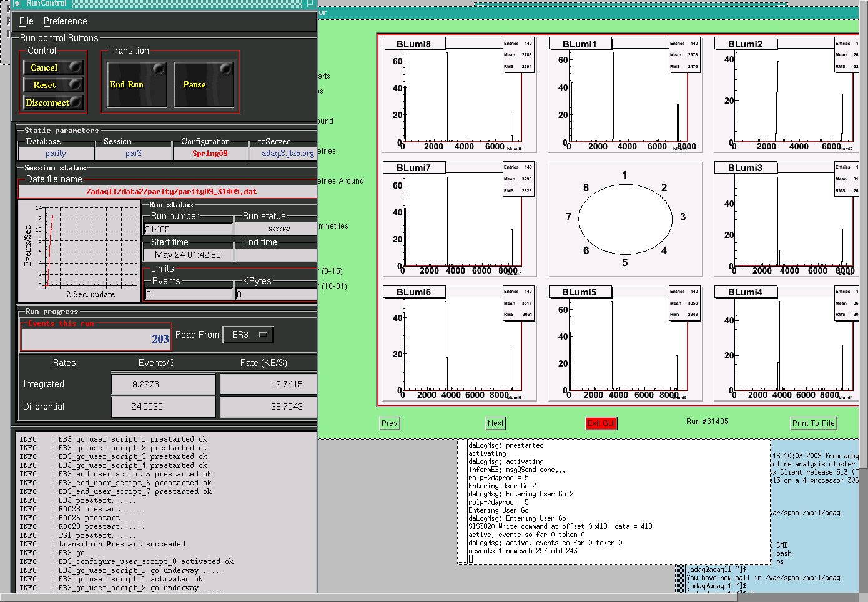Click the BLumi1 histogram plot

625,95
